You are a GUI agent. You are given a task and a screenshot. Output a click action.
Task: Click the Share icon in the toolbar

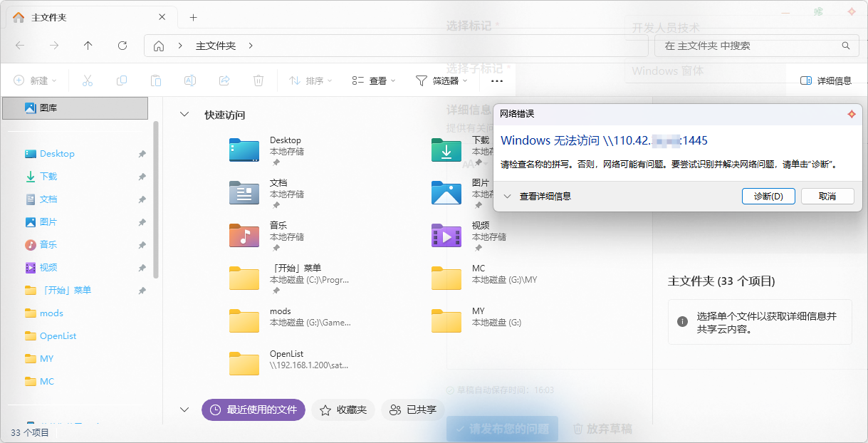(x=224, y=80)
